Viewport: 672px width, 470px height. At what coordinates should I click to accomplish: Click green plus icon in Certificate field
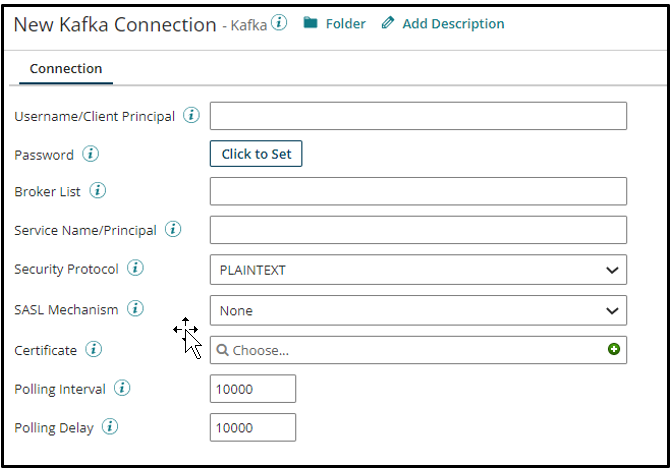pos(614,349)
